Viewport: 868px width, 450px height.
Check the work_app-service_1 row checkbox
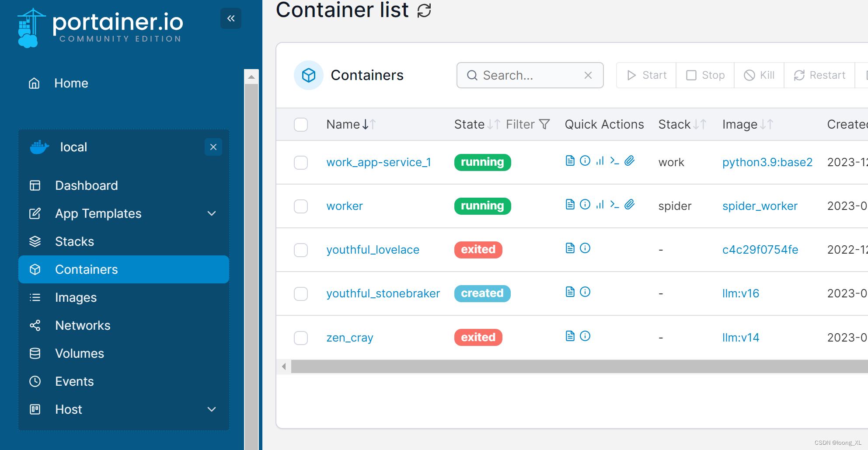pos(301,163)
